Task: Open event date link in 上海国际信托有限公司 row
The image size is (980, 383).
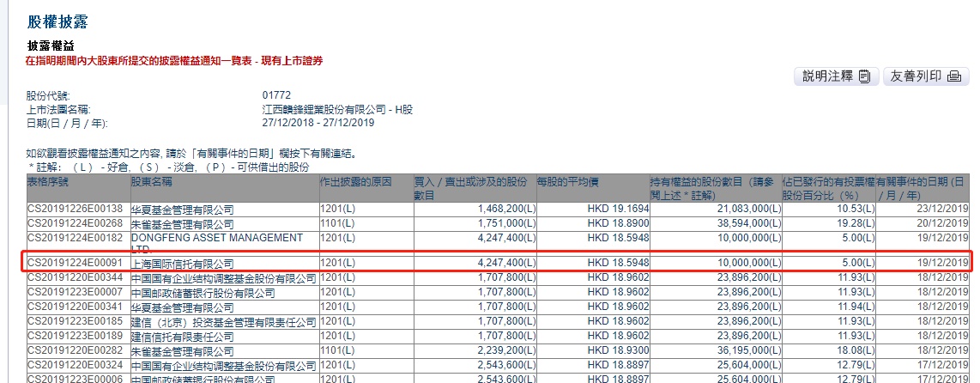Action: 944,264
